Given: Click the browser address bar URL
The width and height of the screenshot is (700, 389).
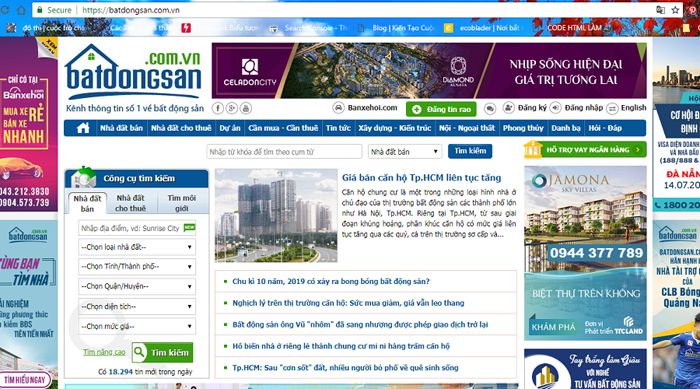Looking at the screenshot, I should [x=131, y=10].
